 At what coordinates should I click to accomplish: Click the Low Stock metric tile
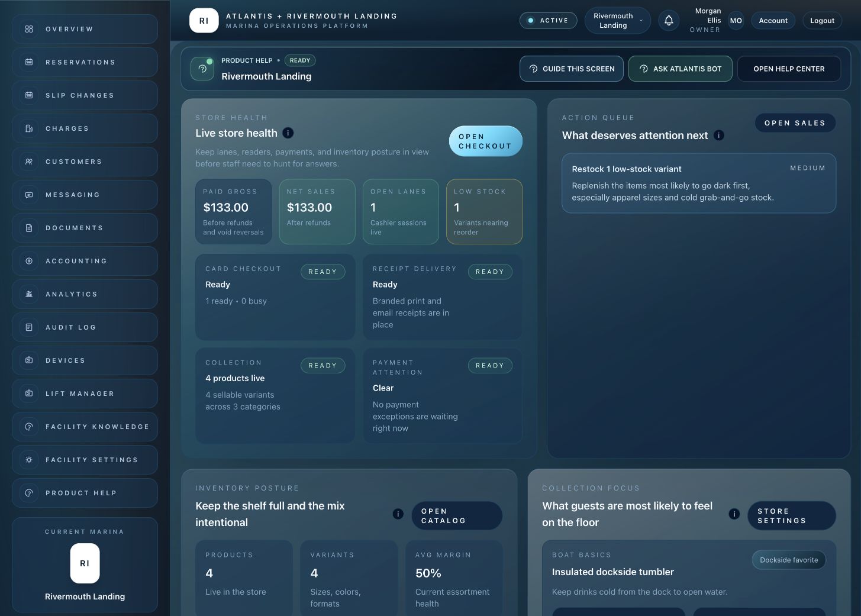[484, 212]
